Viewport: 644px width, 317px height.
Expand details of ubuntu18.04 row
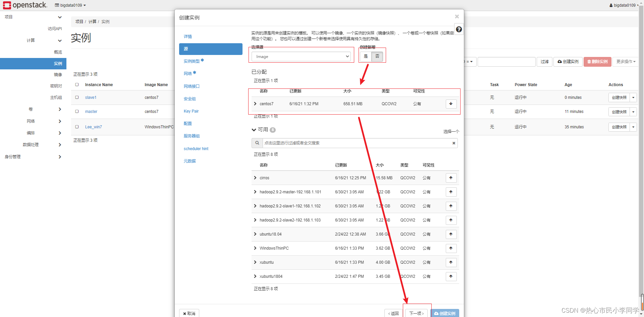tap(255, 234)
